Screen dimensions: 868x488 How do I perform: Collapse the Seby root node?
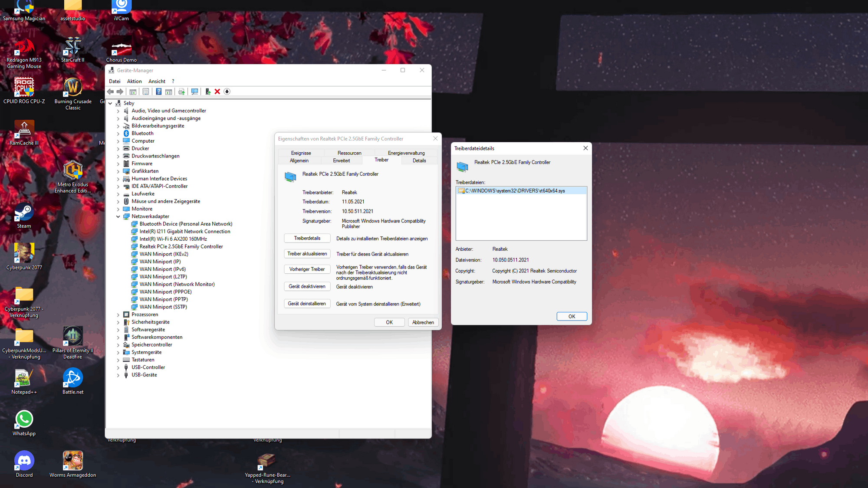[x=110, y=103]
